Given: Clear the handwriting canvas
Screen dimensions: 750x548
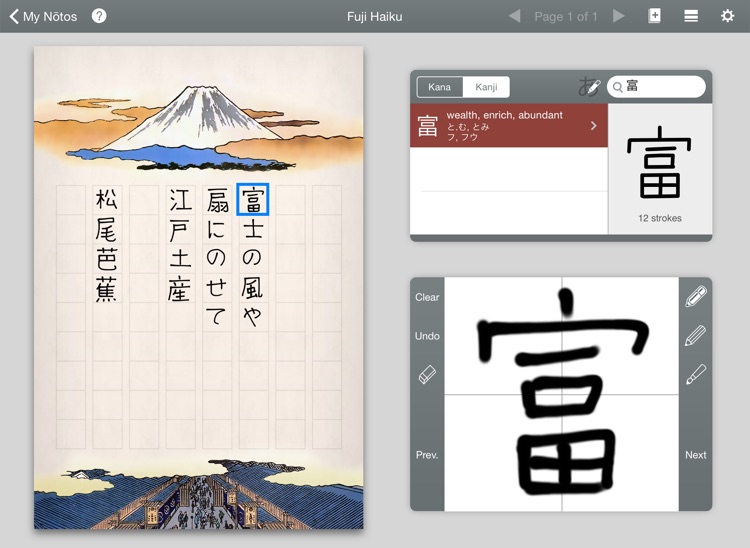Looking at the screenshot, I should pyautogui.click(x=427, y=297).
